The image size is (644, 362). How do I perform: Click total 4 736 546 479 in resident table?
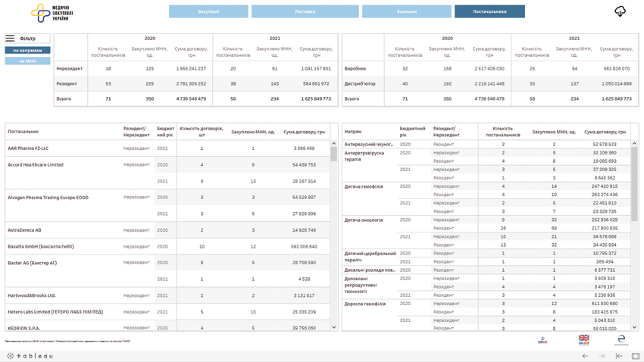click(191, 99)
